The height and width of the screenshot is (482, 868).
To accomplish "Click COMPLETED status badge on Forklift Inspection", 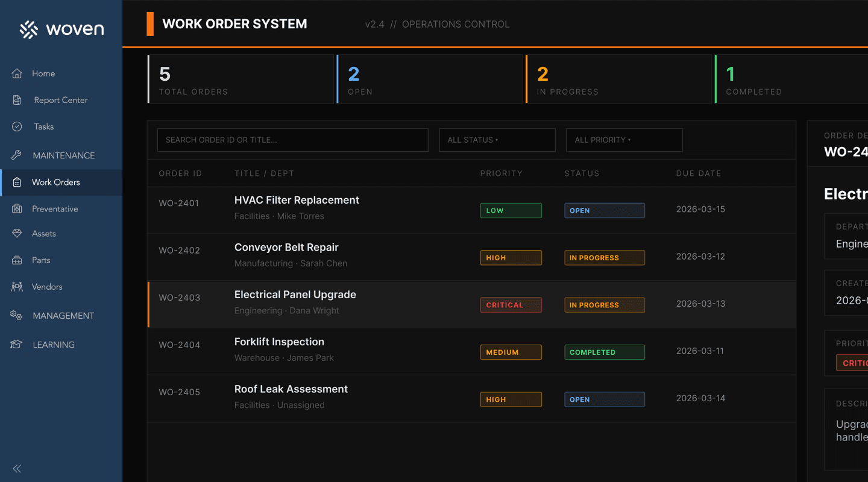I will tap(605, 352).
